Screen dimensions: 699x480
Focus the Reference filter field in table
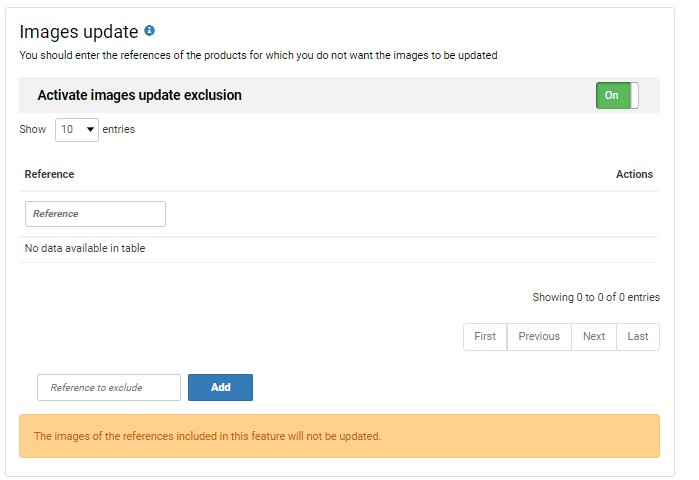click(x=95, y=214)
